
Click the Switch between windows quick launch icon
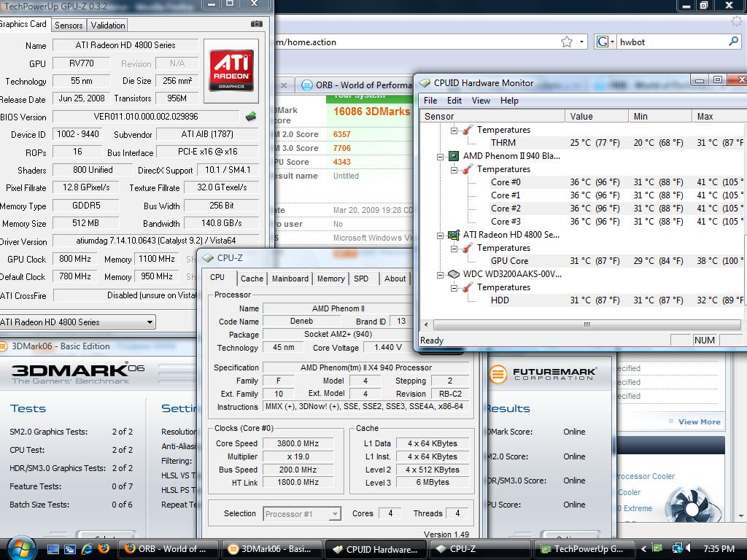(69, 549)
